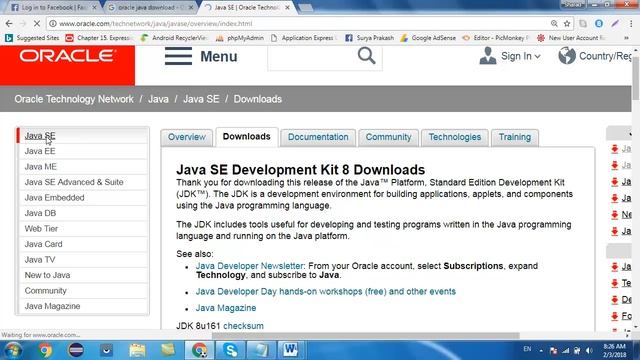Click volume speaker icon in system tray
This screenshot has height=360, width=640.
pos(589,350)
